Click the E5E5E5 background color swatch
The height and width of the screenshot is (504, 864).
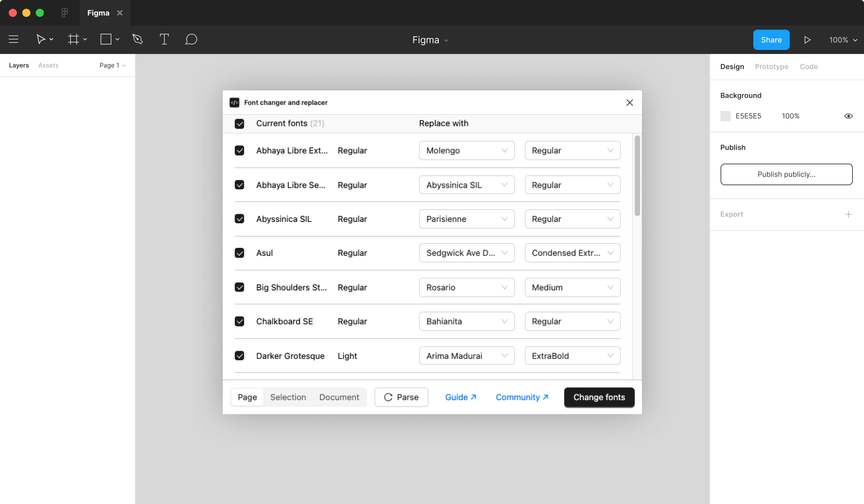[725, 116]
